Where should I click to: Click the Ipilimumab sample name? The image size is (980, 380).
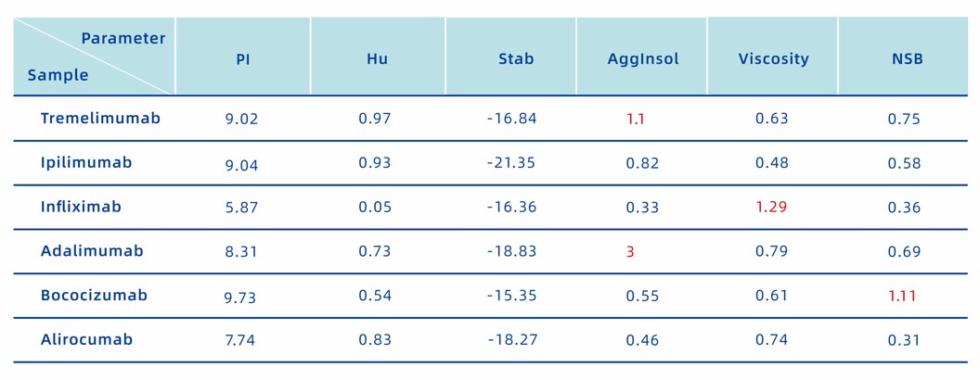[x=86, y=163]
